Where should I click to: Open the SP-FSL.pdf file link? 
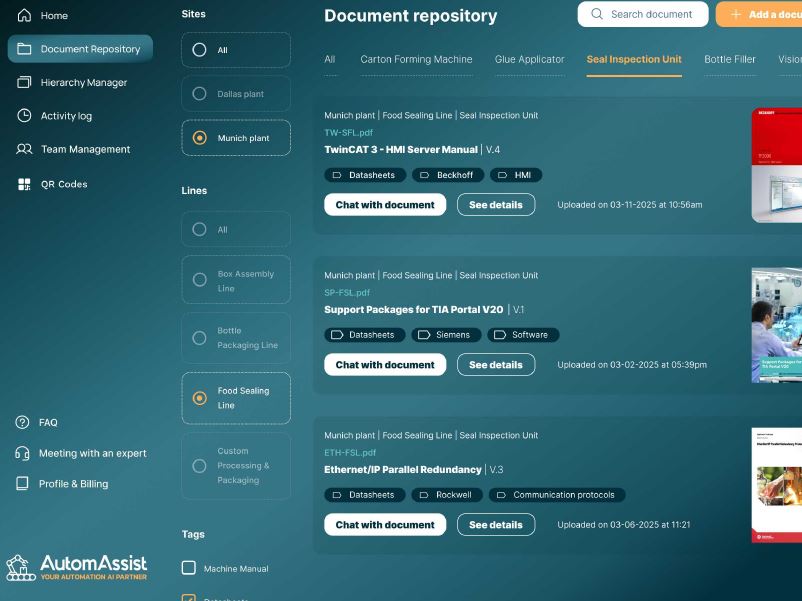coord(347,293)
